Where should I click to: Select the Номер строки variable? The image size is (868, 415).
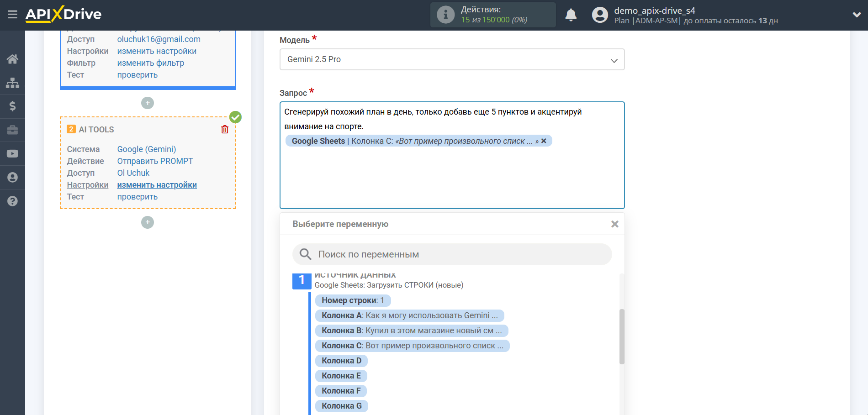click(x=352, y=300)
